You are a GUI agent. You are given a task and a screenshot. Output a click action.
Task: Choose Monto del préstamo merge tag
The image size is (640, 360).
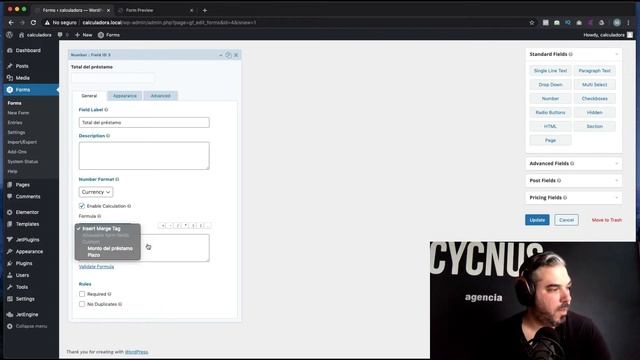coord(110,248)
